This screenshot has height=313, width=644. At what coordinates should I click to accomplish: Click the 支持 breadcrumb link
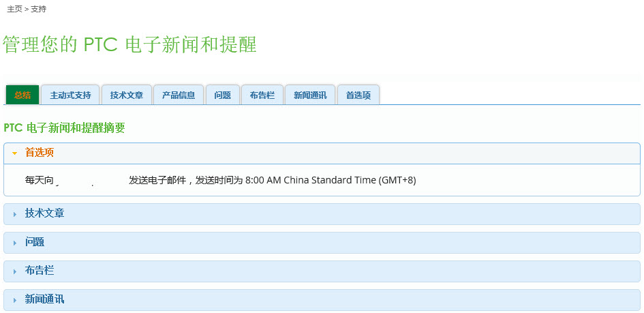point(38,9)
